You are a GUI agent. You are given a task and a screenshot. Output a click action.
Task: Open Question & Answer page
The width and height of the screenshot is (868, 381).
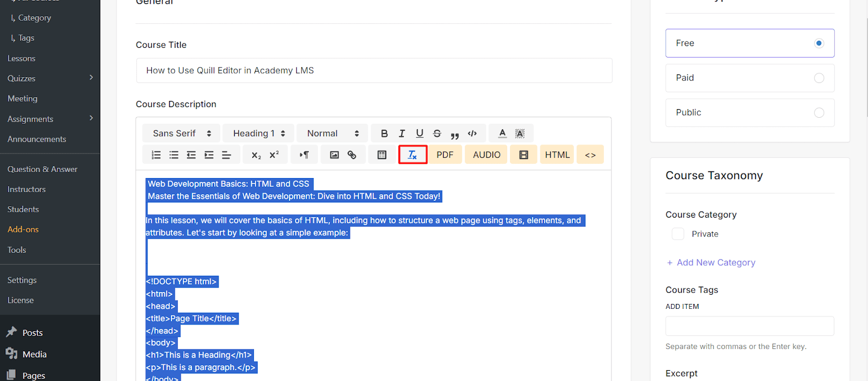pyautogui.click(x=42, y=169)
